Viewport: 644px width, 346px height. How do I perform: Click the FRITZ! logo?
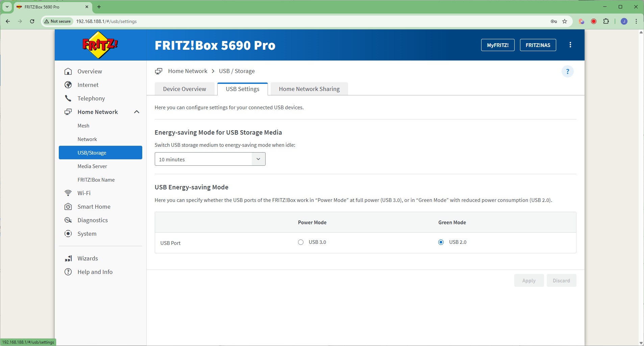click(x=100, y=45)
